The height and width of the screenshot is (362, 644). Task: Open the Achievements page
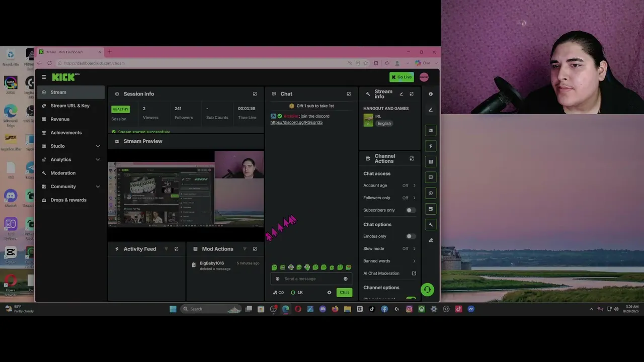tap(71, 133)
